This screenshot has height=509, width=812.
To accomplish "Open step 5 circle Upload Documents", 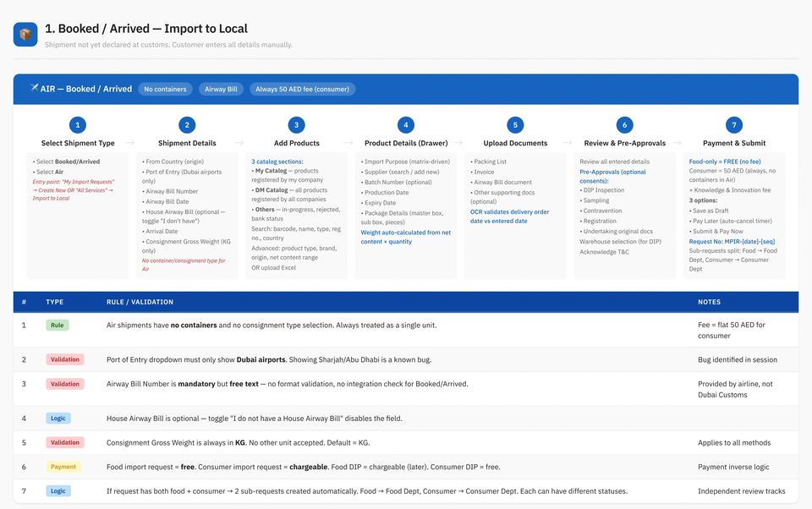I will tap(515, 125).
